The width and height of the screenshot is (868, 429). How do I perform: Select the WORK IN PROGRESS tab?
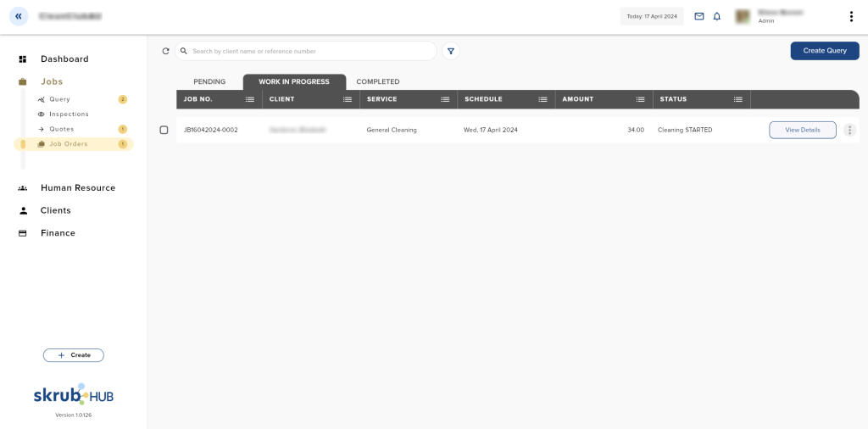(x=294, y=82)
